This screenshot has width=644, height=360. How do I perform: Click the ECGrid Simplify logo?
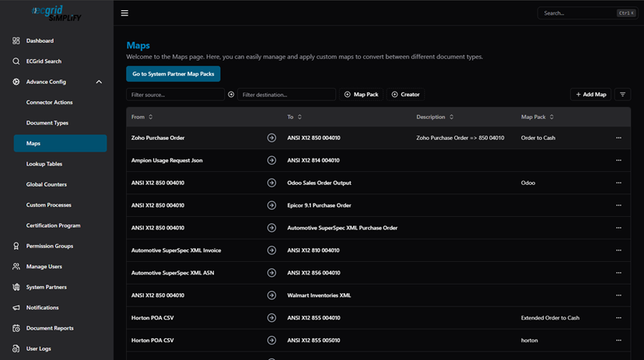click(57, 13)
